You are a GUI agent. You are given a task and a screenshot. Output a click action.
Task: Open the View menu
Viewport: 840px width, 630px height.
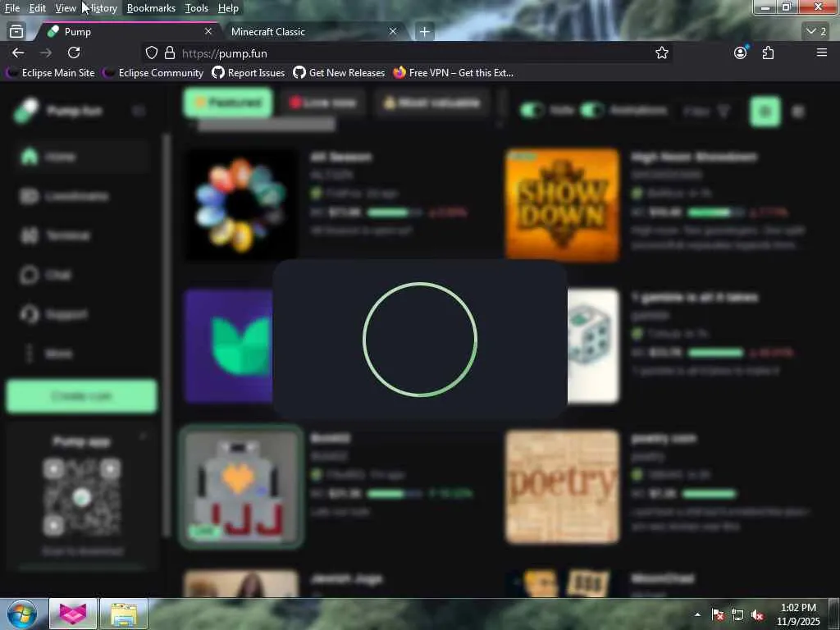click(x=66, y=8)
